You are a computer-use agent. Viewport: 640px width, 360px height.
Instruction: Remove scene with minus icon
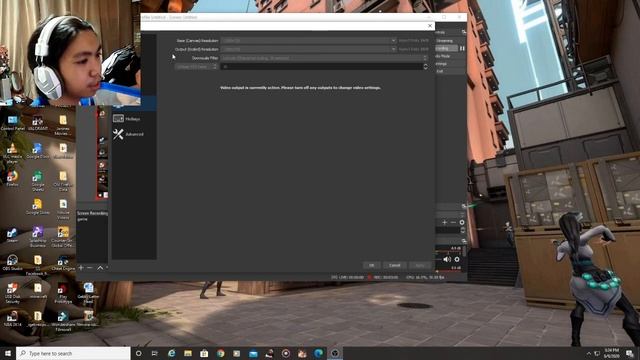pos(90,268)
